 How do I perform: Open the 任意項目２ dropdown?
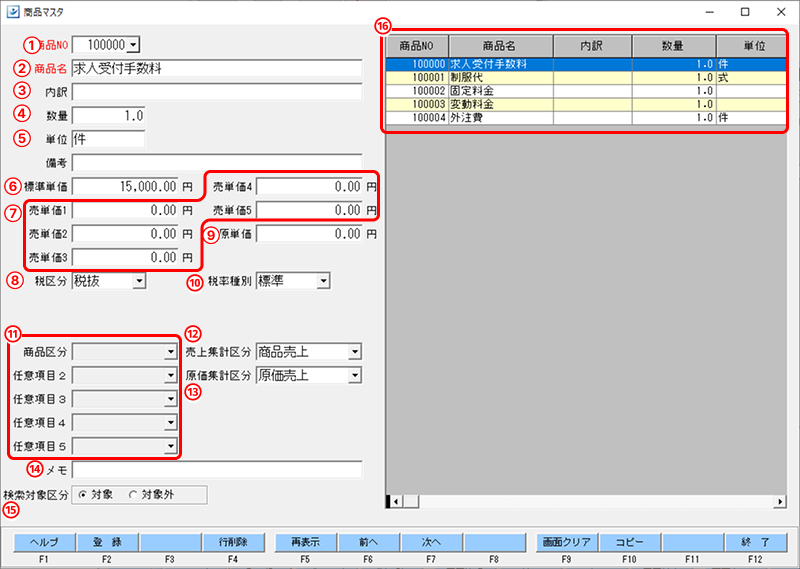pyautogui.click(x=170, y=375)
